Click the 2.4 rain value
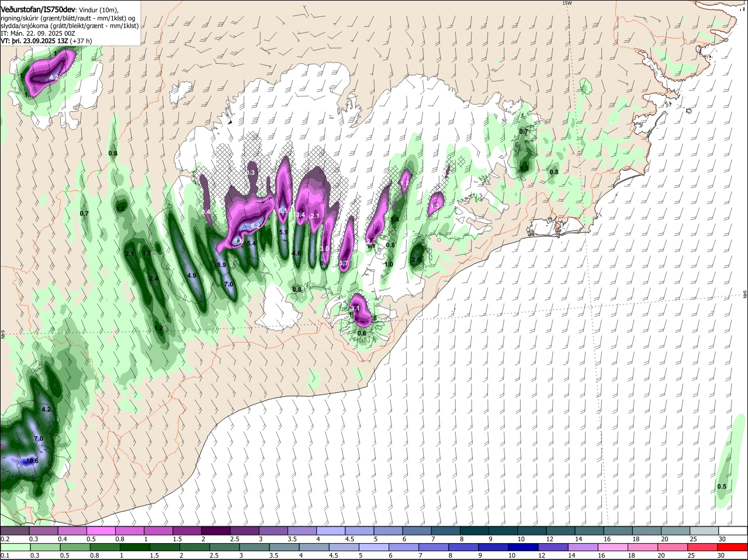This screenshot has width=748, height=560. 154,279
